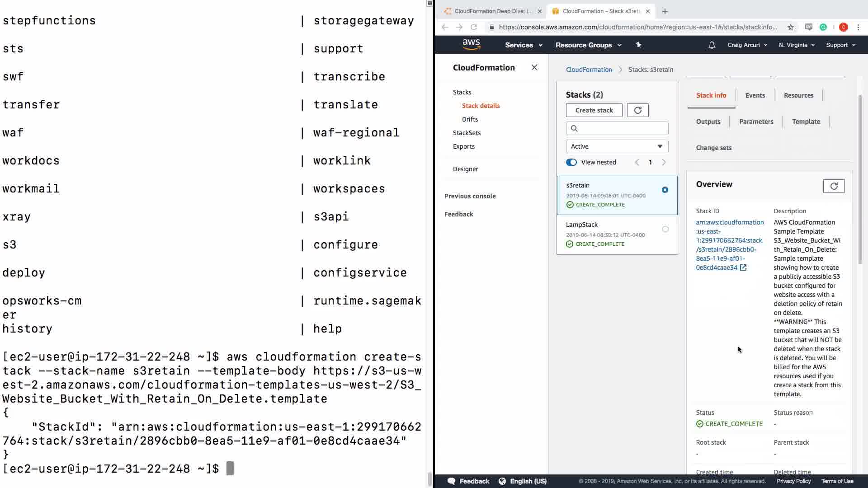Viewport: 868px width, 488px height.
Task: Select the s3retain stack radio button
Action: pos(665,190)
